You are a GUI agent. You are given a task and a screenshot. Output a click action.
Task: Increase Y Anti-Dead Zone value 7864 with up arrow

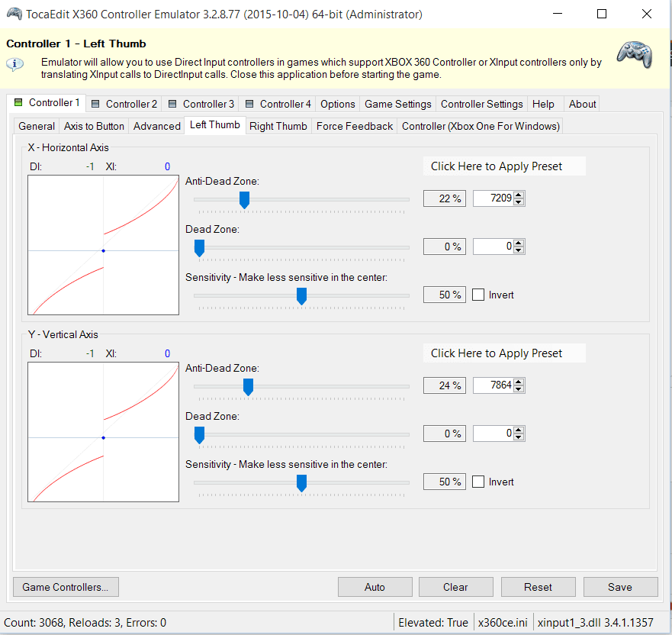click(x=519, y=382)
